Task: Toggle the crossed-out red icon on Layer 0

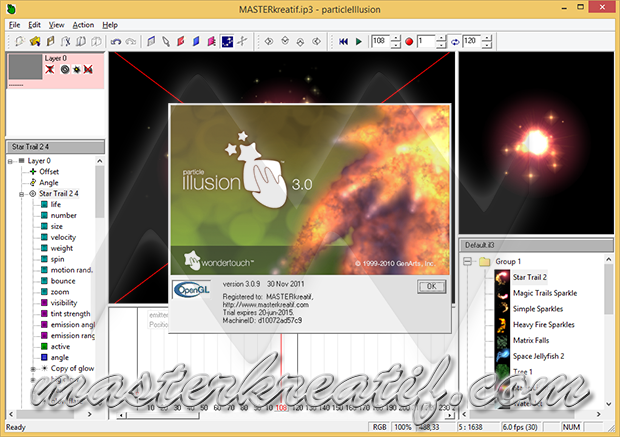Action: pyautogui.click(x=88, y=70)
